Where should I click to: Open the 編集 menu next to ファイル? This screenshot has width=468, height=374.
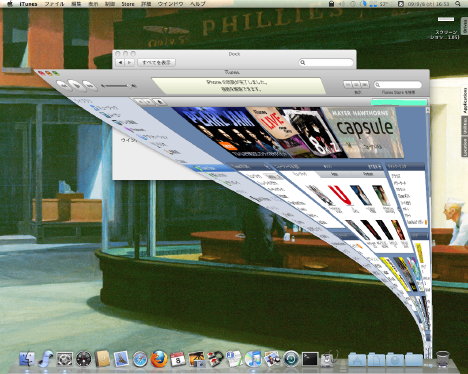76,4
